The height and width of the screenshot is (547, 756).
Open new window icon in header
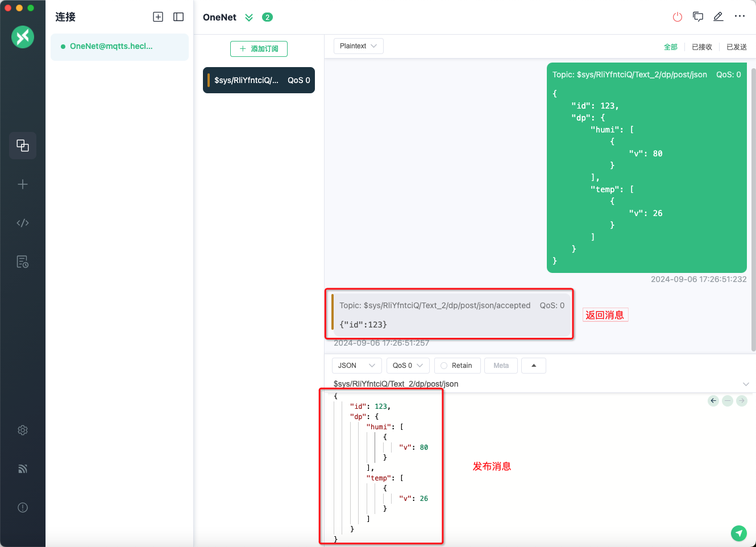tap(698, 17)
